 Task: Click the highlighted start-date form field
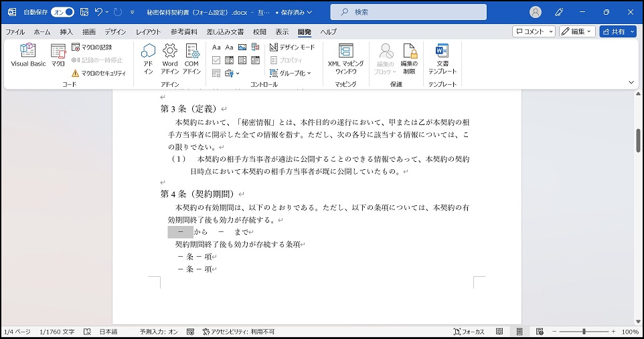pos(180,232)
